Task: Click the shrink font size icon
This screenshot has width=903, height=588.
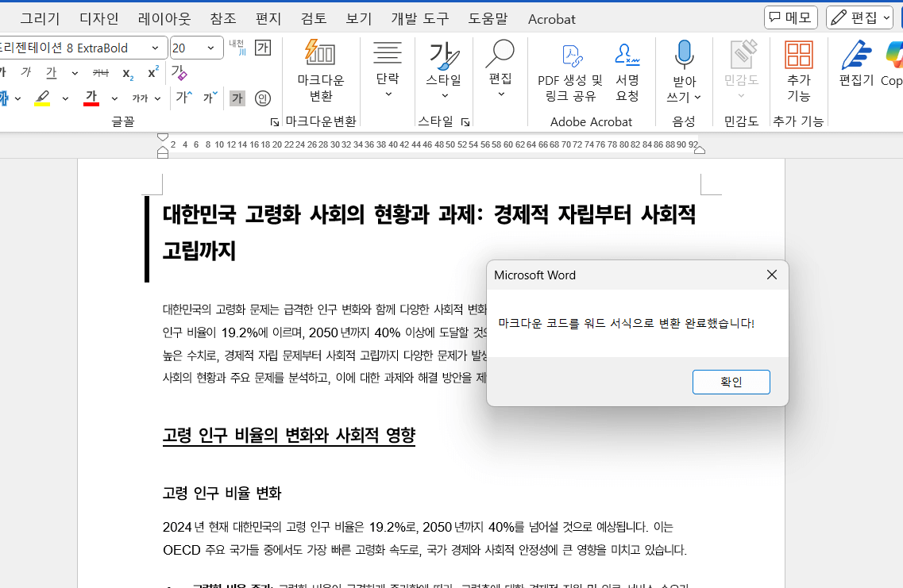Action: 210,98
